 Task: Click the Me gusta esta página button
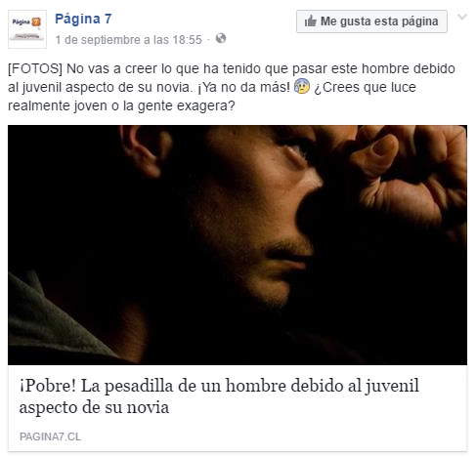tap(371, 21)
